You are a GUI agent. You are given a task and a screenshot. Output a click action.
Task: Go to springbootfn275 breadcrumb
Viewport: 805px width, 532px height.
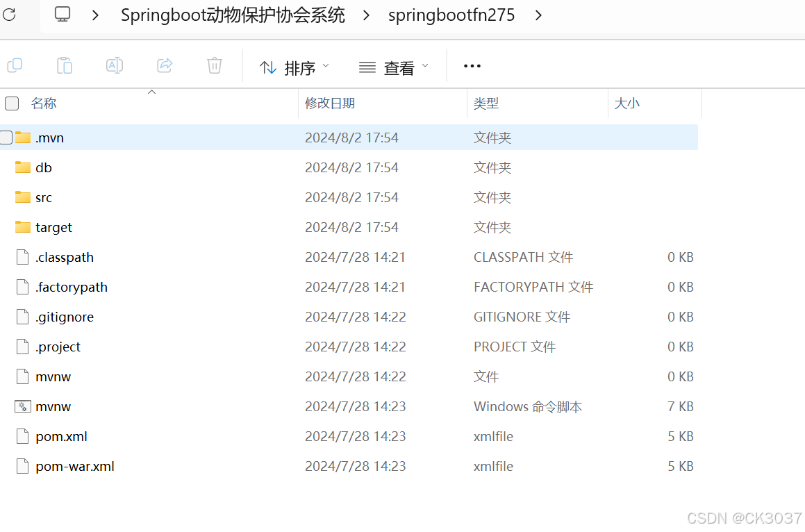click(x=451, y=15)
